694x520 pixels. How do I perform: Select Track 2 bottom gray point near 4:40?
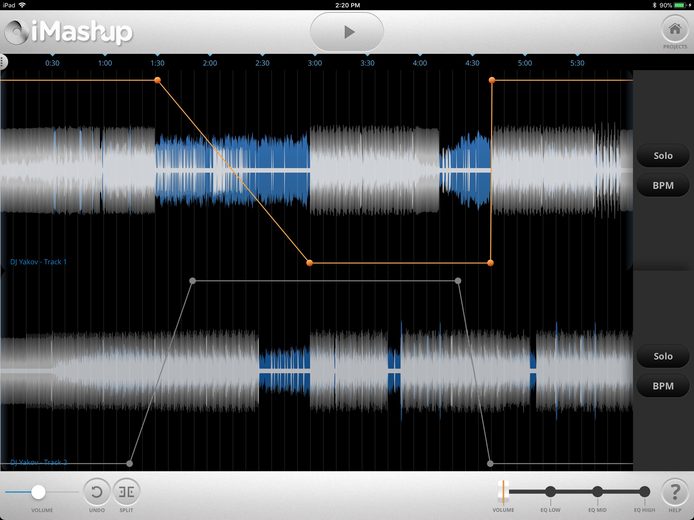point(490,463)
